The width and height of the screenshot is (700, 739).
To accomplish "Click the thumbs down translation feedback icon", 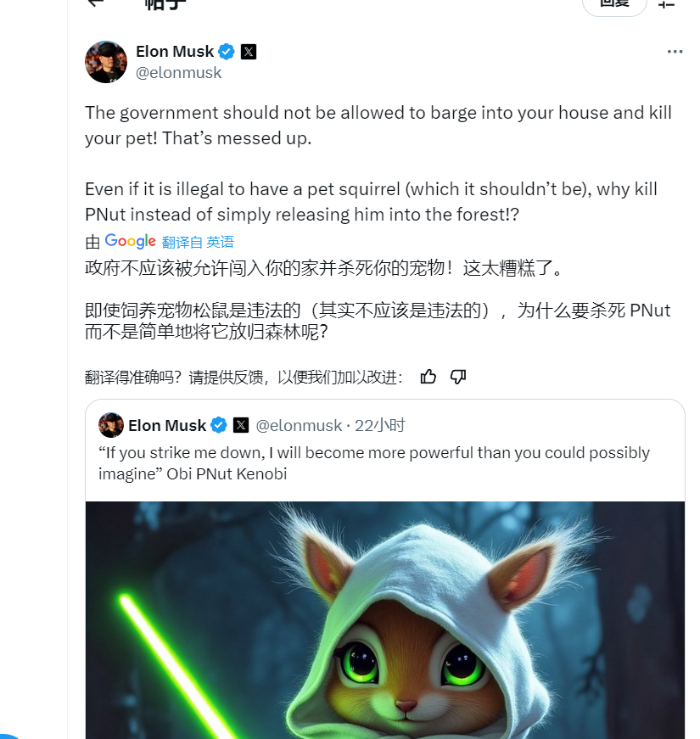I will [457, 377].
